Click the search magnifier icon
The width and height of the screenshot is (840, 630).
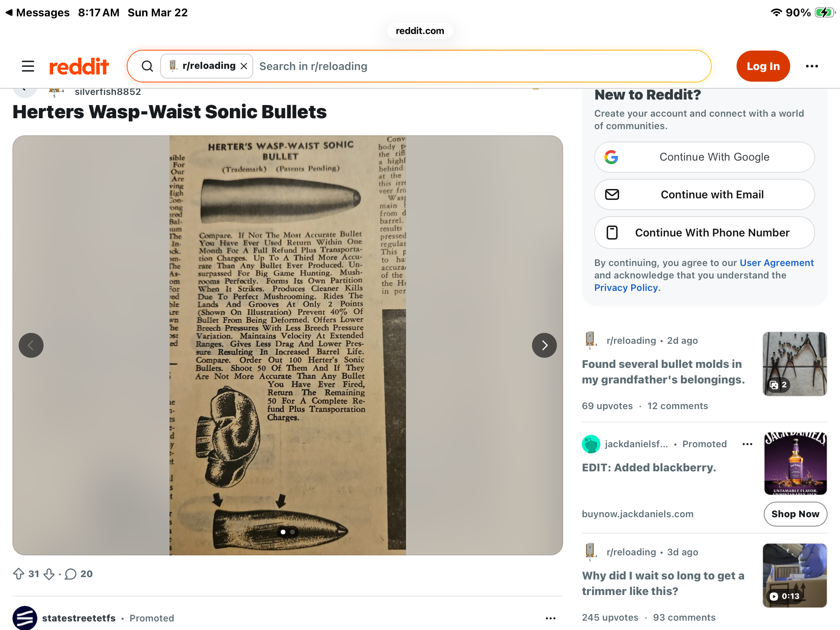pyautogui.click(x=147, y=66)
